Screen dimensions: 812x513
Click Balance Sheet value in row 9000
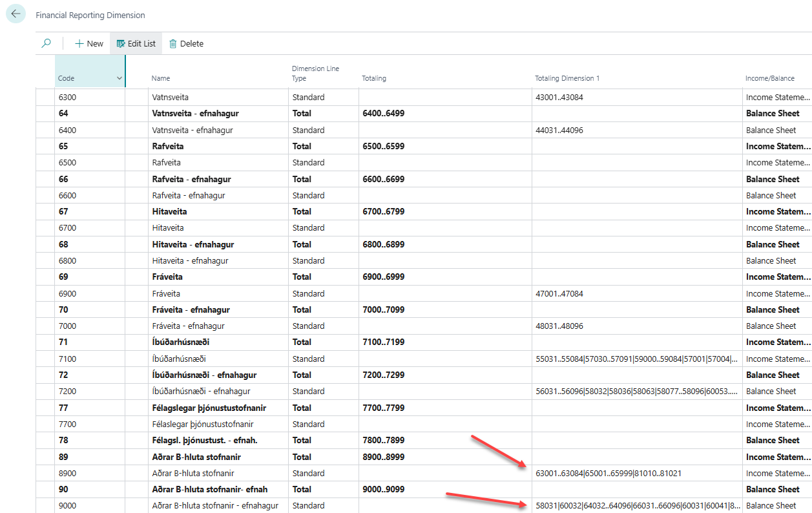click(771, 505)
